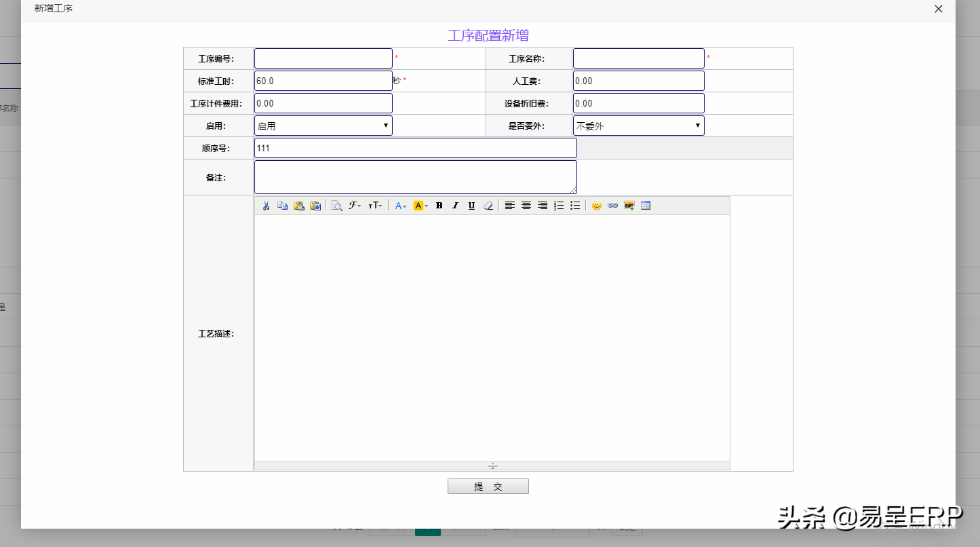Image resolution: width=980 pixels, height=547 pixels.
Task: Open the font family dropdown in editor
Action: (355, 206)
